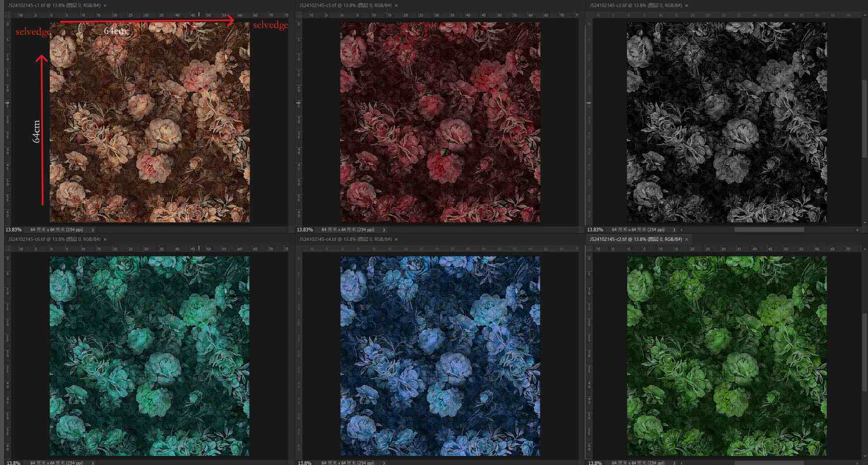
Task: Click the blue floral canvas in c4.tif
Action: [x=440, y=356]
